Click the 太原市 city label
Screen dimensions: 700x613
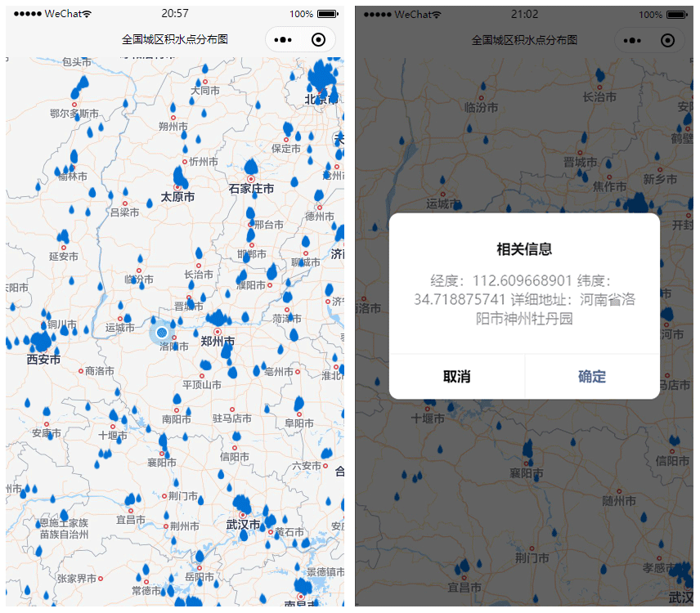pyautogui.click(x=177, y=197)
